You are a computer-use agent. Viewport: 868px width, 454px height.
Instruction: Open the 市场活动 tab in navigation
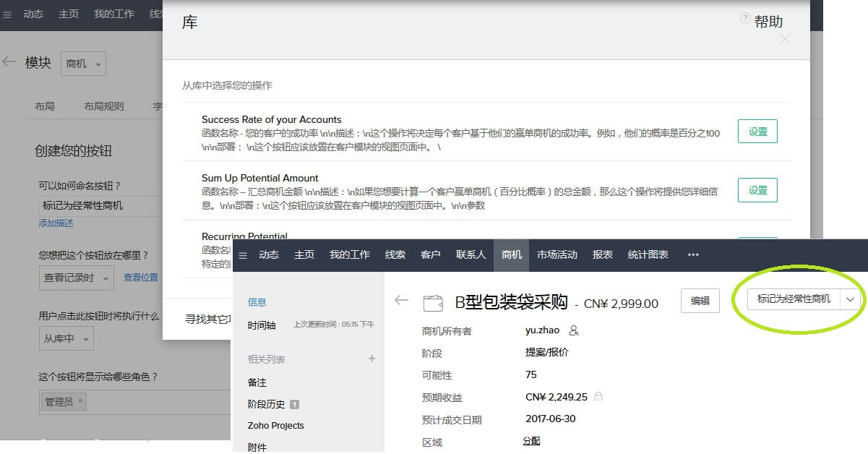(x=557, y=254)
